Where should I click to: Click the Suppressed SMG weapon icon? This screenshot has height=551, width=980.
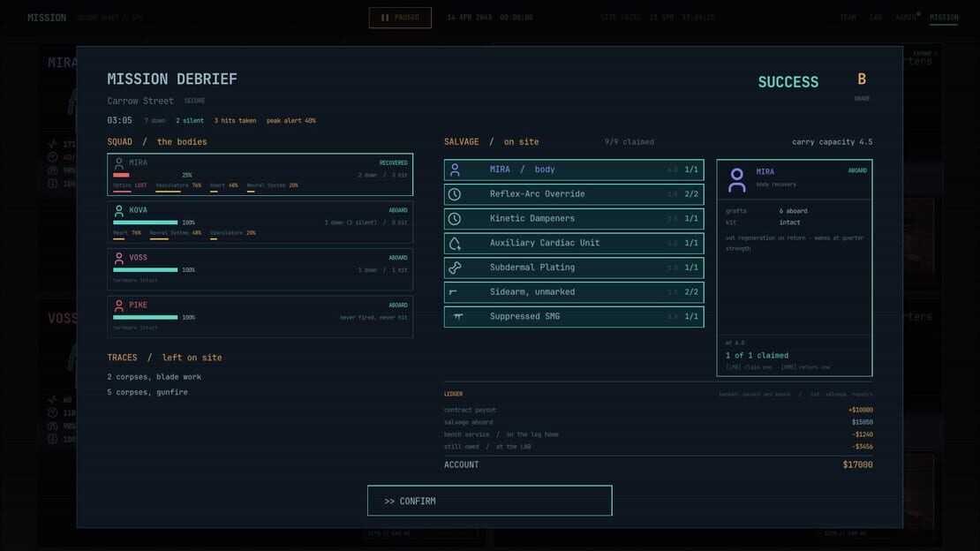coord(458,316)
